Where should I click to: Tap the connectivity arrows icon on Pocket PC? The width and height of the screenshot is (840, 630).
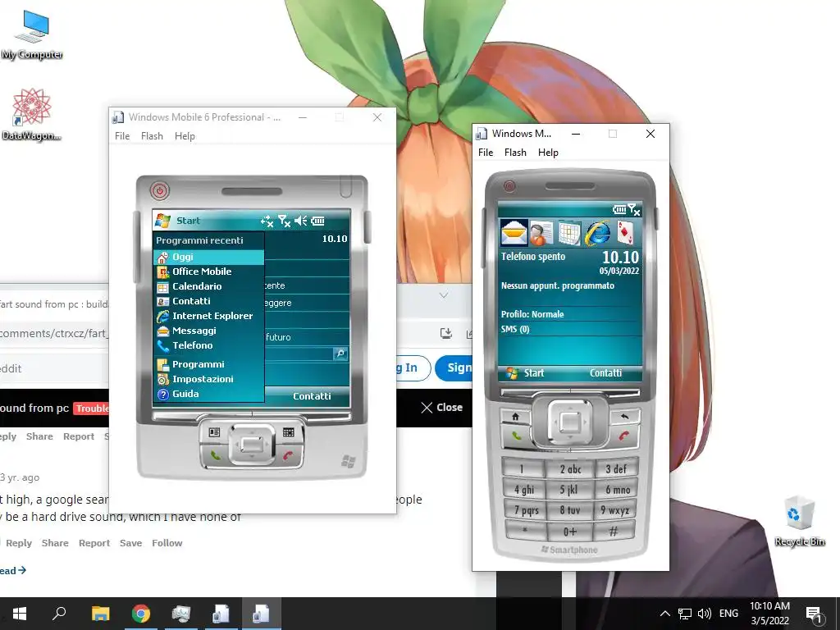pyautogui.click(x=267, y=221)
